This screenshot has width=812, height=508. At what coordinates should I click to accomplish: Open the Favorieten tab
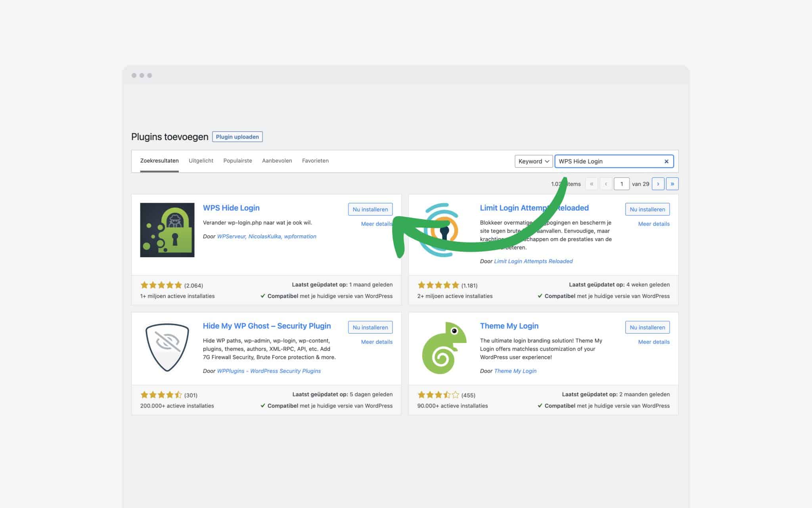tap(315, 161)
